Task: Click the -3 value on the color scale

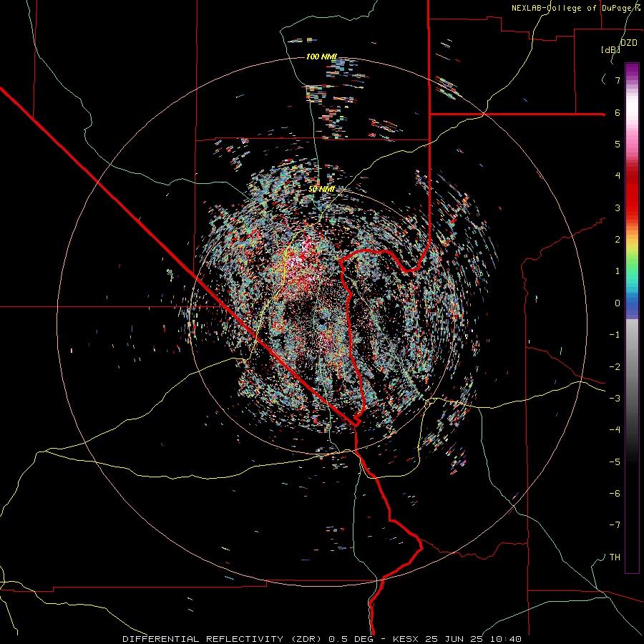Action: [615, 399]
